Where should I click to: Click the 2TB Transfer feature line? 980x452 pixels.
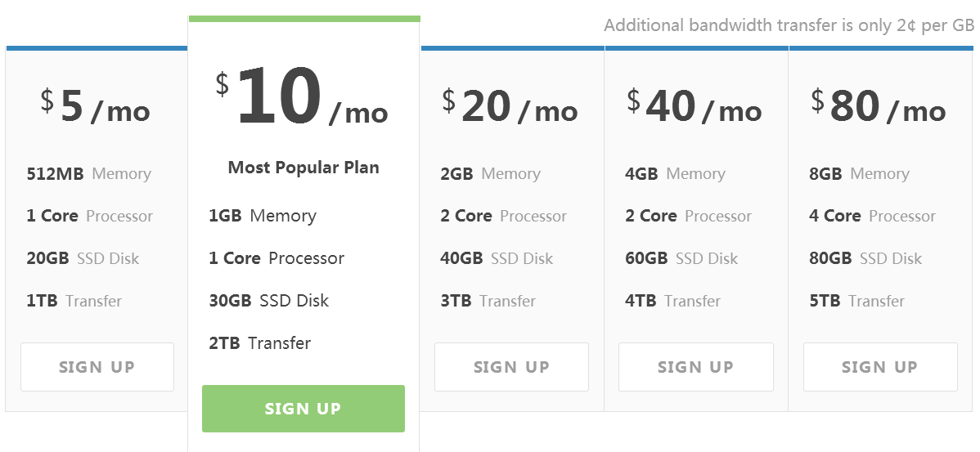coord(260,342)
